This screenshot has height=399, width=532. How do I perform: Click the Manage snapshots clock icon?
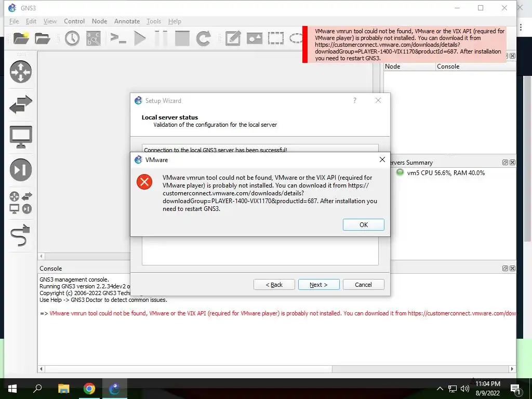[x=72, y=38]
